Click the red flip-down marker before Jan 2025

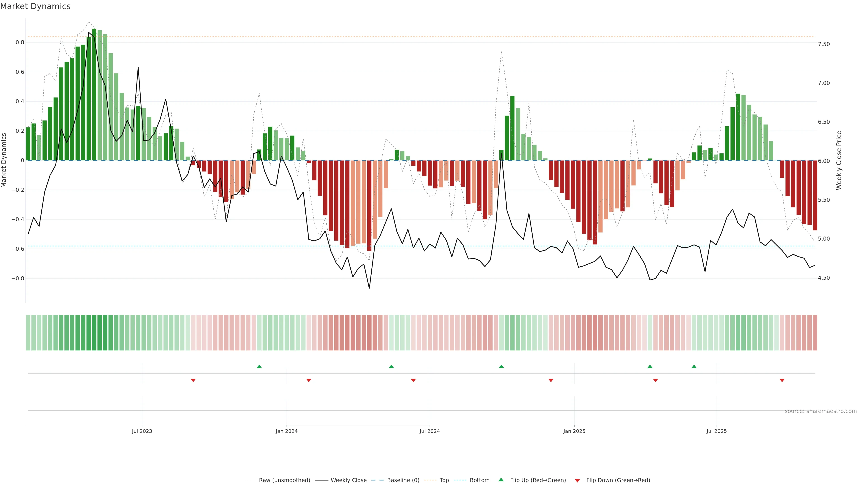coord(551,380)
